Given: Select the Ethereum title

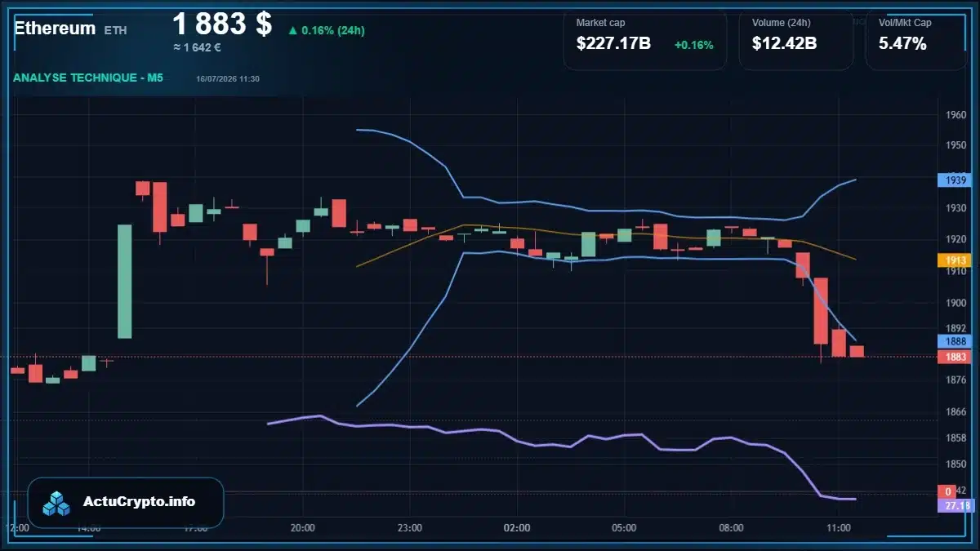Looking at the screenshot, I should coord(55,28).
